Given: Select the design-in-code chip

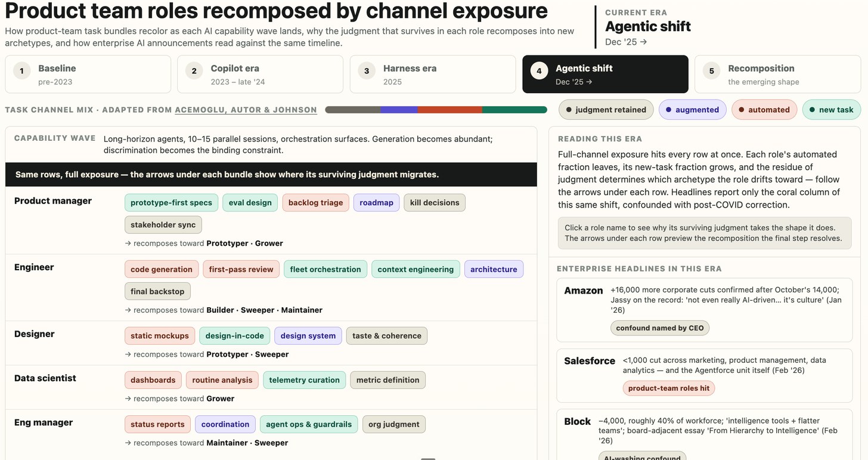Looking at the screenshot, I should [x=235, y=336].
